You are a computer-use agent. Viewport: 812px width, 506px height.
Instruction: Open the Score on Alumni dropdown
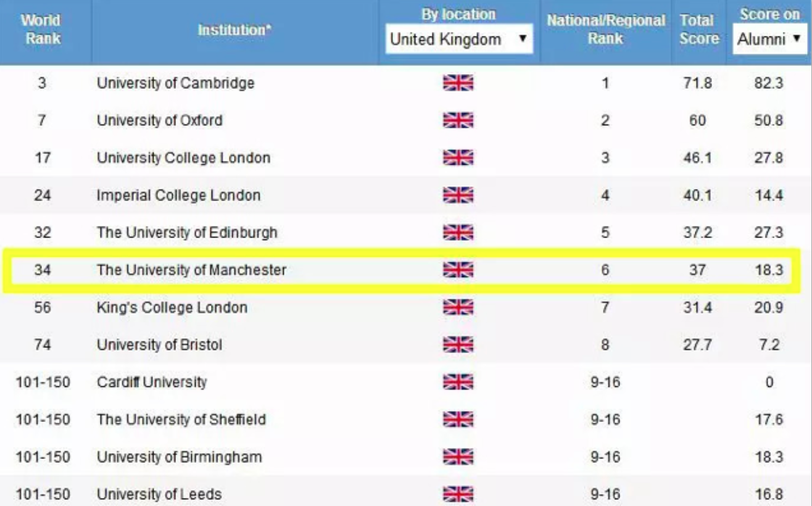(769, 39)
